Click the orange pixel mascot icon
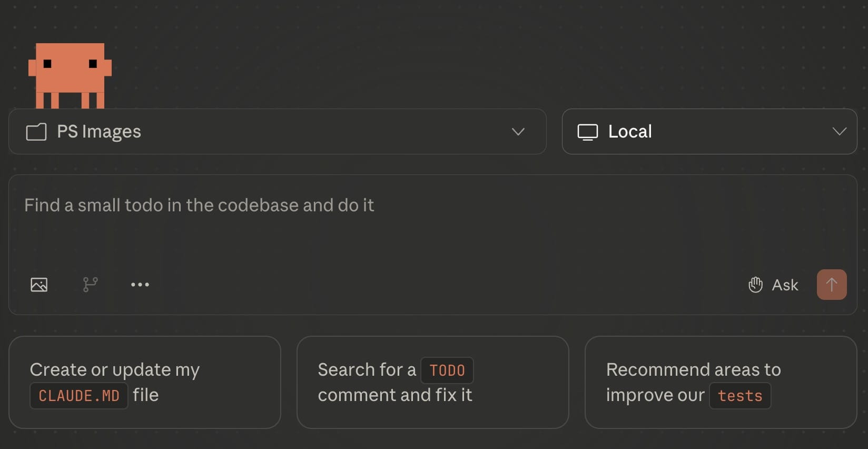The width and height of the screenshot is (868, 449). point(70,75)
